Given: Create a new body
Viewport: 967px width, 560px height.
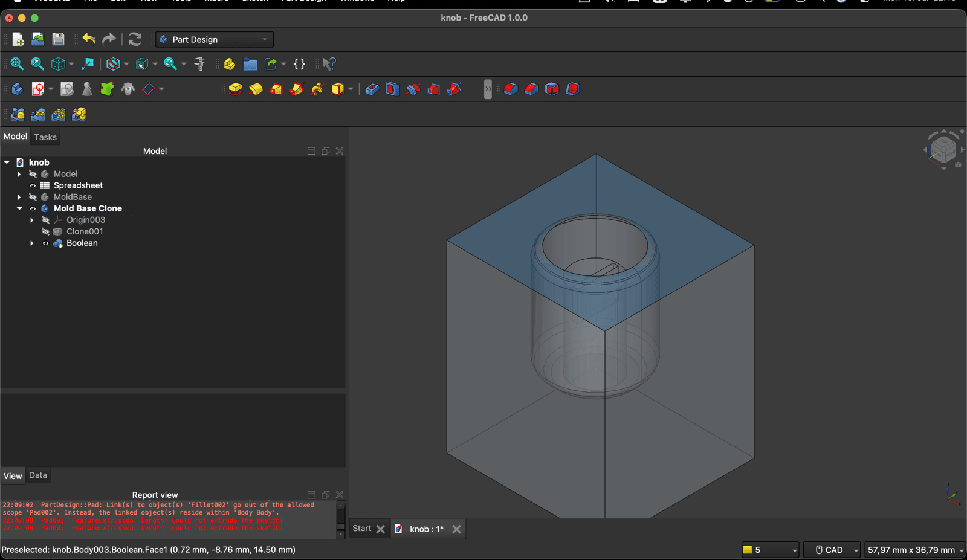Looking at the screenshot, I should coord(17,89).
